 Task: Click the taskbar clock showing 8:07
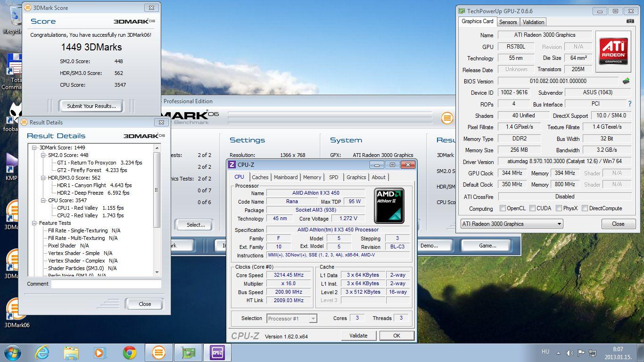[x=618, y=353]
